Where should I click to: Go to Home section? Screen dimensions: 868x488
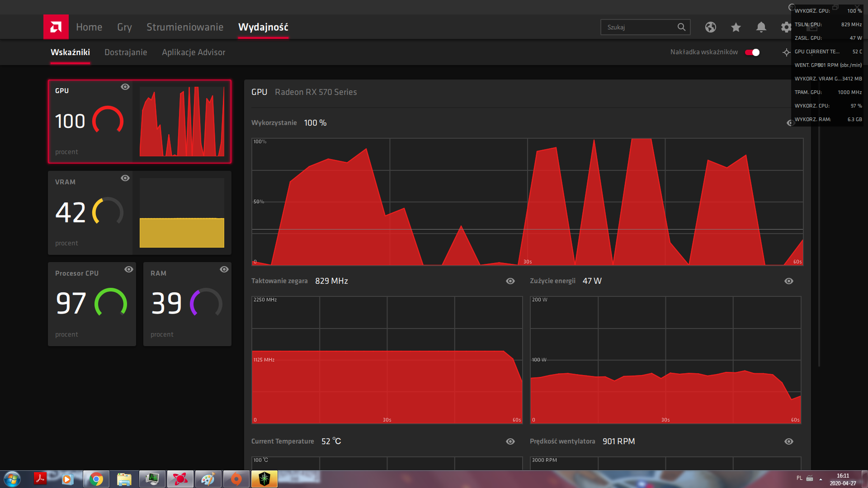click(x=89, y=27)
